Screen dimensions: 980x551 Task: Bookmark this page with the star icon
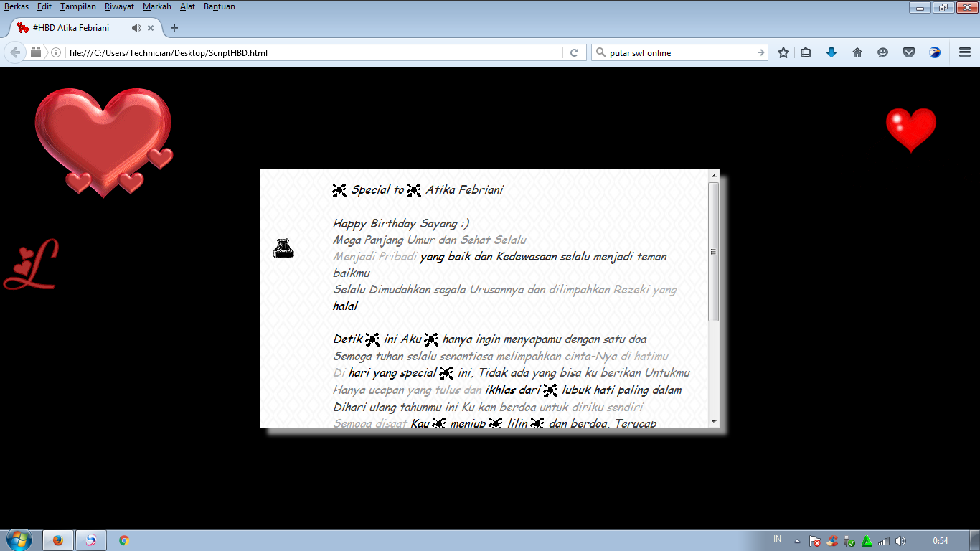tap(783, 52)
